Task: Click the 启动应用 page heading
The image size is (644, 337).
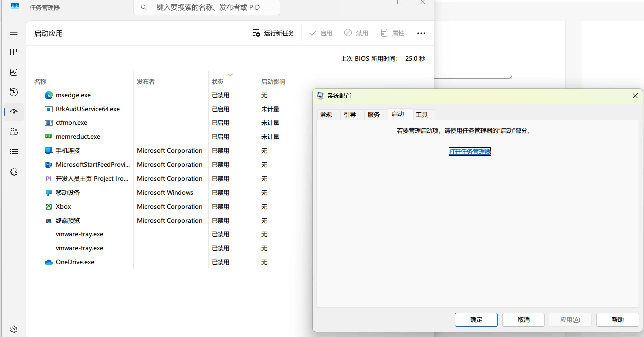Action: [x=48, y=33]
